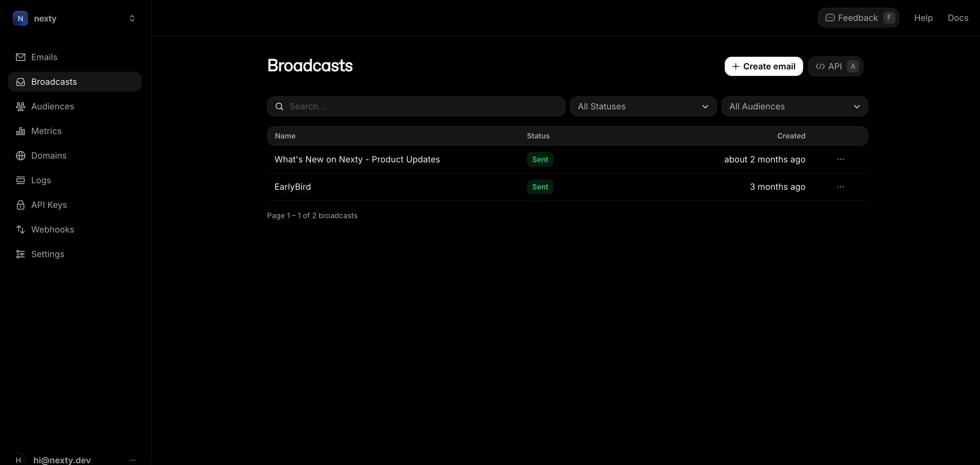Click the Metrics bar chart icon
980x465 pixels.
[21, 131]
